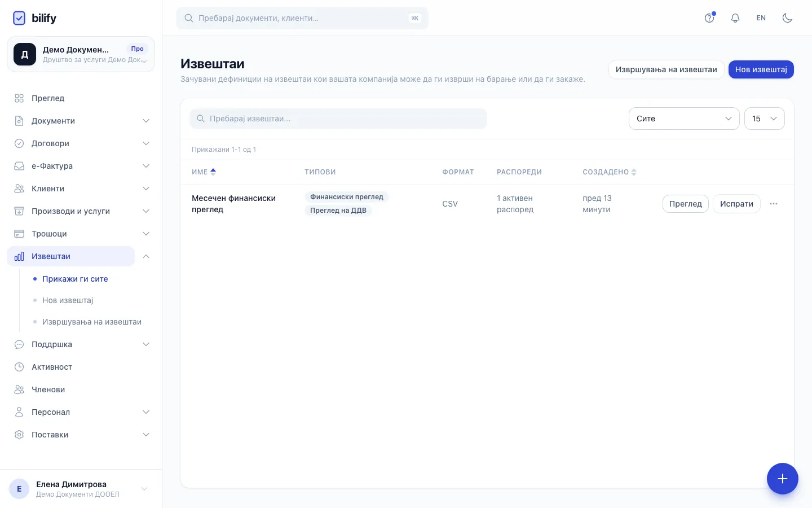
Task: Click Испрати button in report row
Action: (x=736, y=204)
